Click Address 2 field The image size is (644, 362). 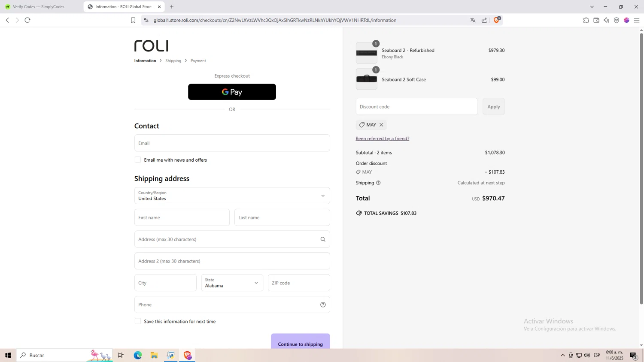click(232, 261)
